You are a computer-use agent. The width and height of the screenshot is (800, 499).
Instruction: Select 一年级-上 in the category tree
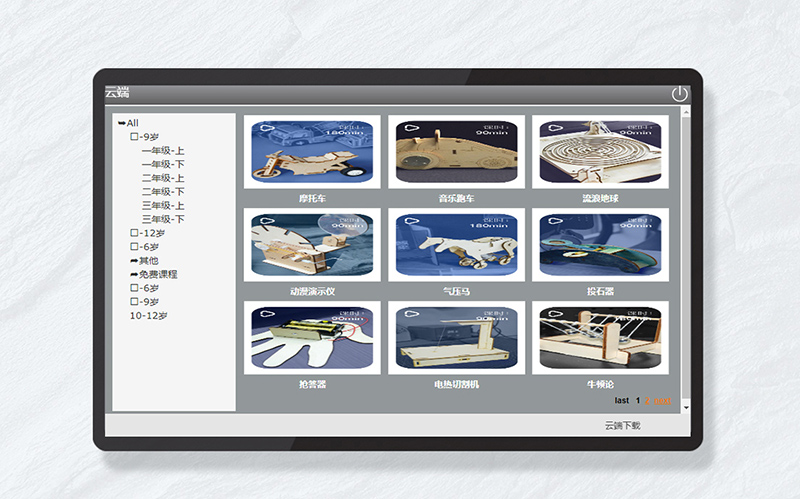pos(163,151)
